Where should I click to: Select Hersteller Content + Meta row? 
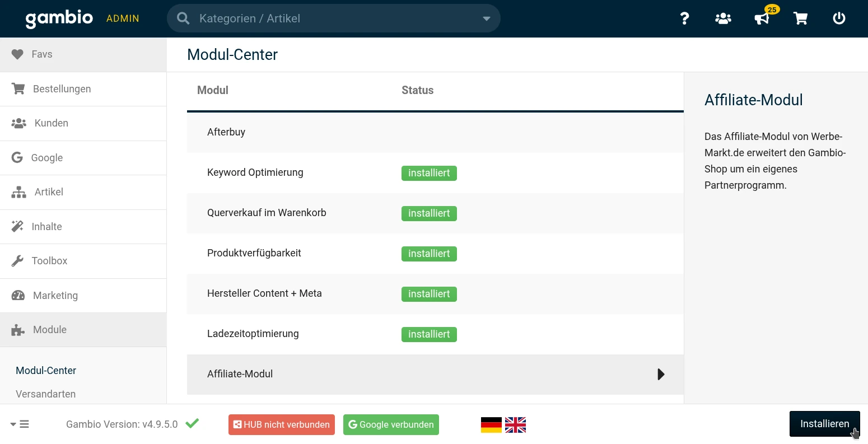point(435,293)
